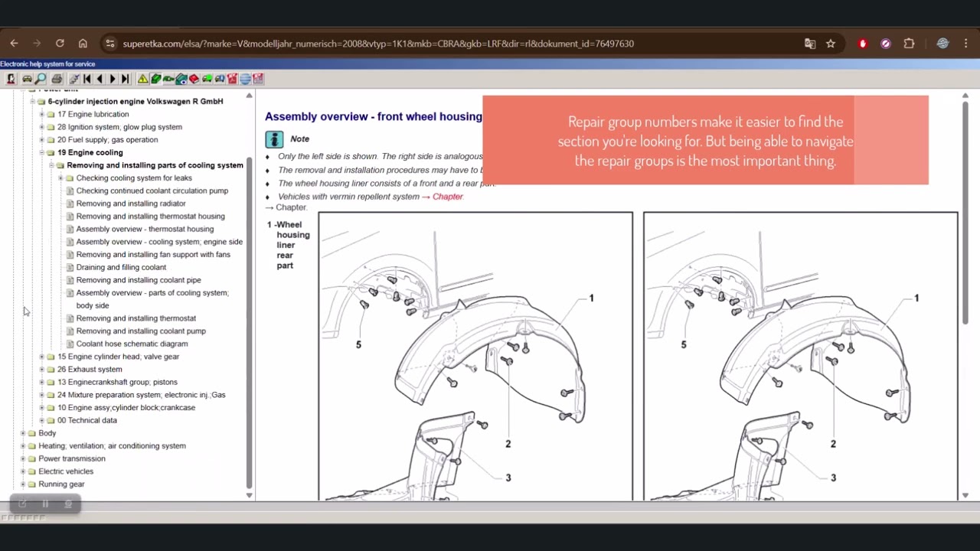Click the browser back arrow

tap(14, 44)
